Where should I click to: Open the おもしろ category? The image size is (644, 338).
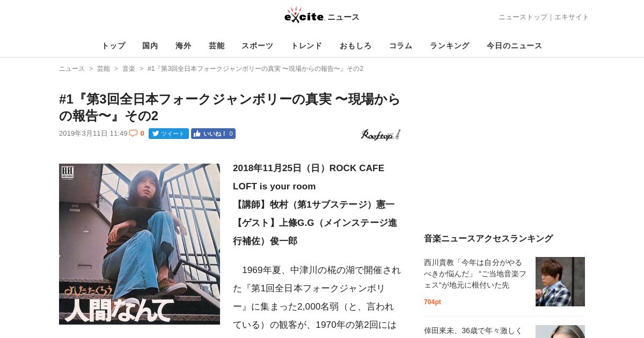point(356,46)
